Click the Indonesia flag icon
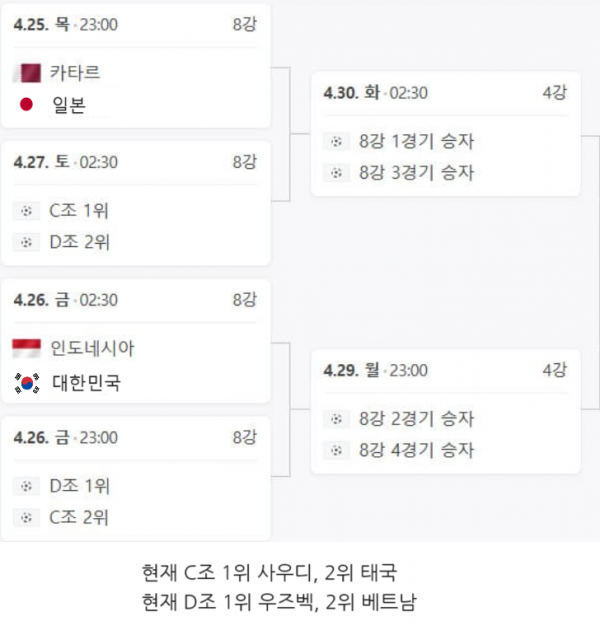 27,348
